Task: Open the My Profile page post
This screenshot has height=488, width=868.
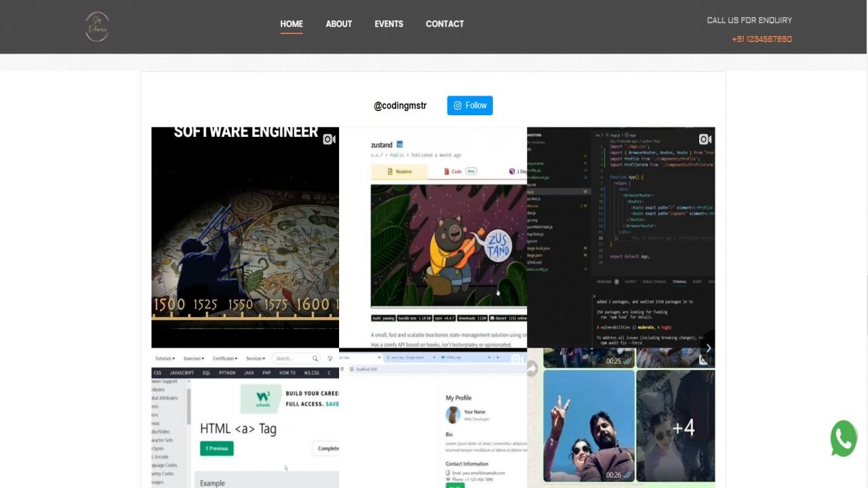Action: tap(433, 418)
